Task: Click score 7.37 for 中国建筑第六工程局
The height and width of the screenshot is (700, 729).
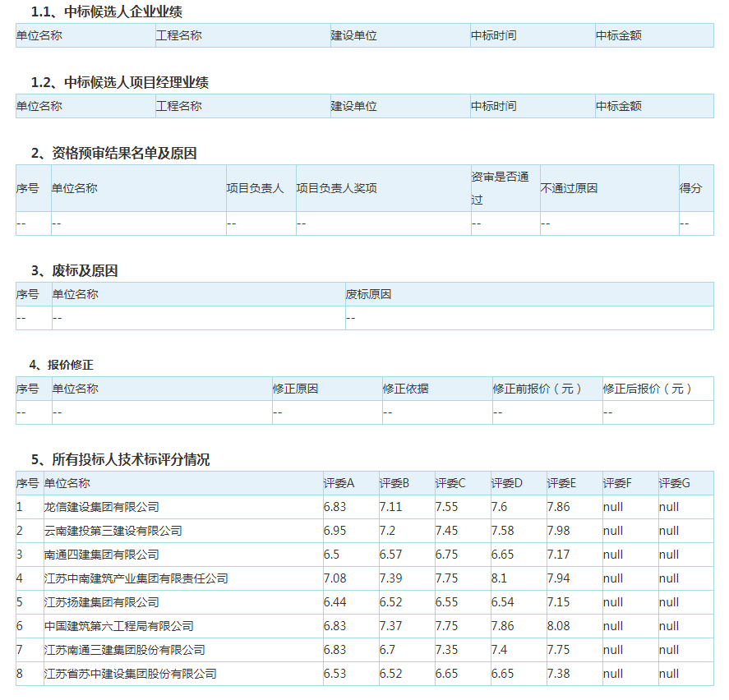Action: 390,626
